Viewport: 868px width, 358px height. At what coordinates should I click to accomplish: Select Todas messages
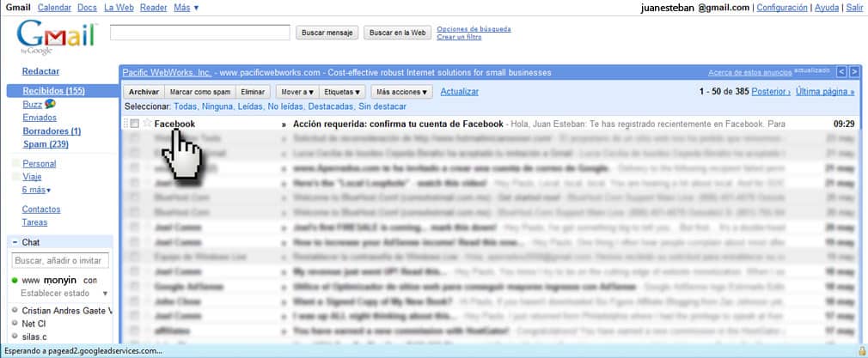185,106
